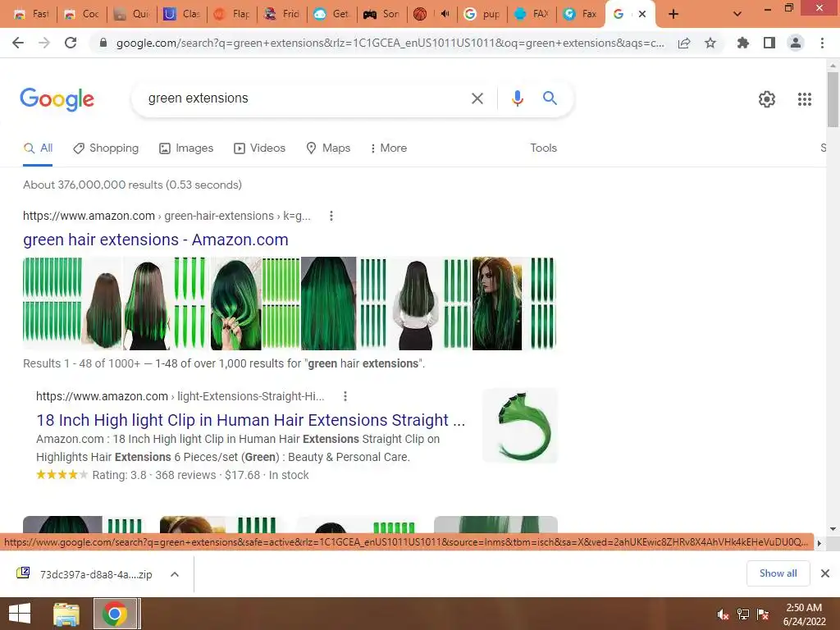Screen dimensions: 840x630
Task: Open the Action Center flag icon
Action: pyautogui.click(x=763, y=614)
